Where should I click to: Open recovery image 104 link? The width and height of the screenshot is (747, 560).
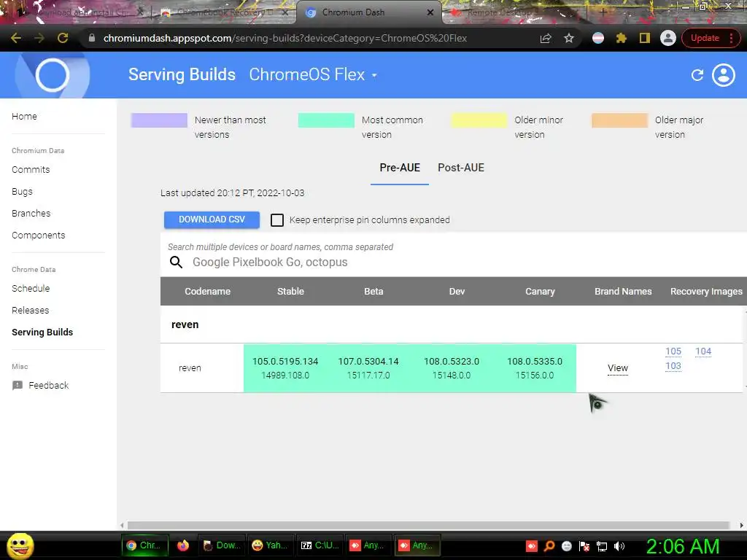click(703, 351)
